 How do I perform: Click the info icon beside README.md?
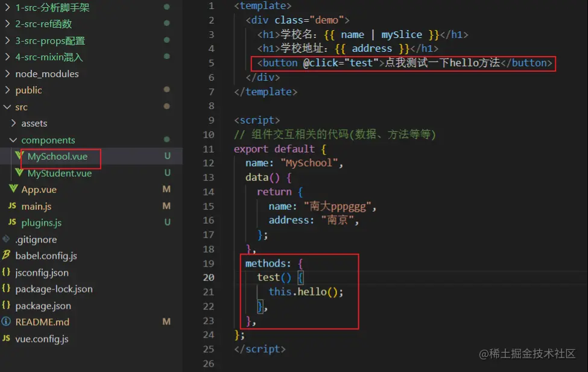(6, 321)
